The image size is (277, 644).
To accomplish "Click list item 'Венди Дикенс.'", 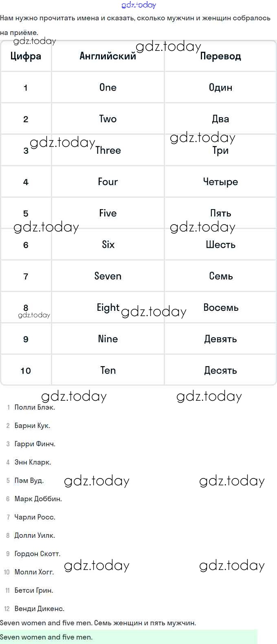I will (39, 609).
